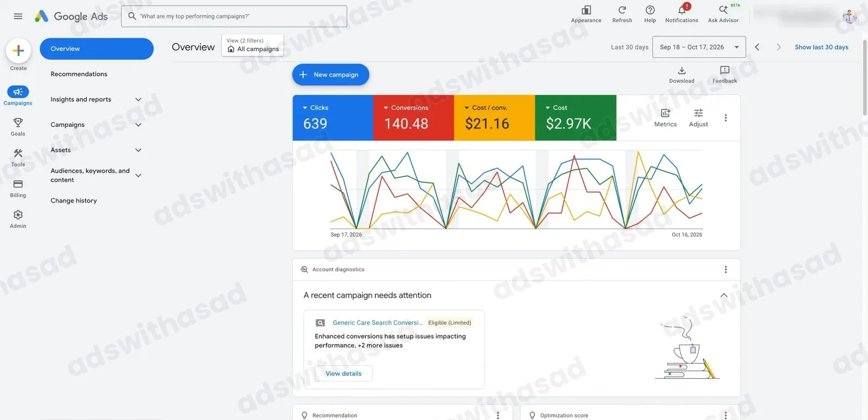The image size is (868, 420).
Task: Click the Google Ads logo
Action: click(71, 16)
